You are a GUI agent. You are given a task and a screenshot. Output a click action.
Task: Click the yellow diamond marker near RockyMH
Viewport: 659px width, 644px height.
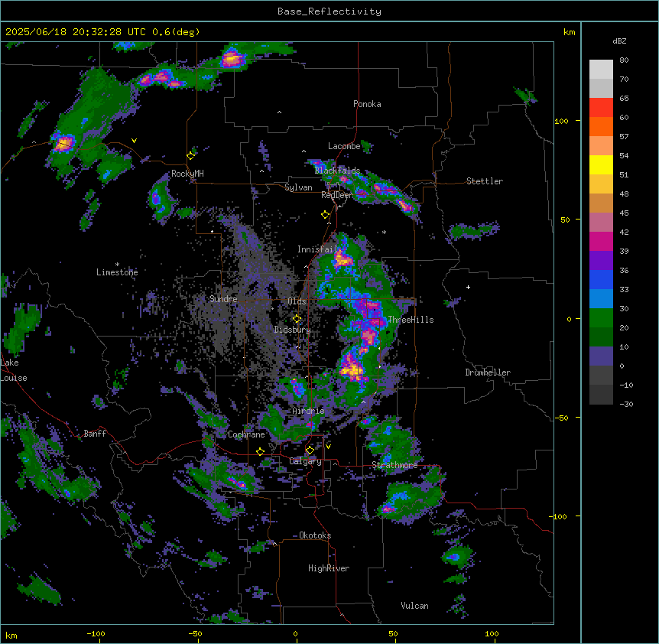click(x=191, y=155)
